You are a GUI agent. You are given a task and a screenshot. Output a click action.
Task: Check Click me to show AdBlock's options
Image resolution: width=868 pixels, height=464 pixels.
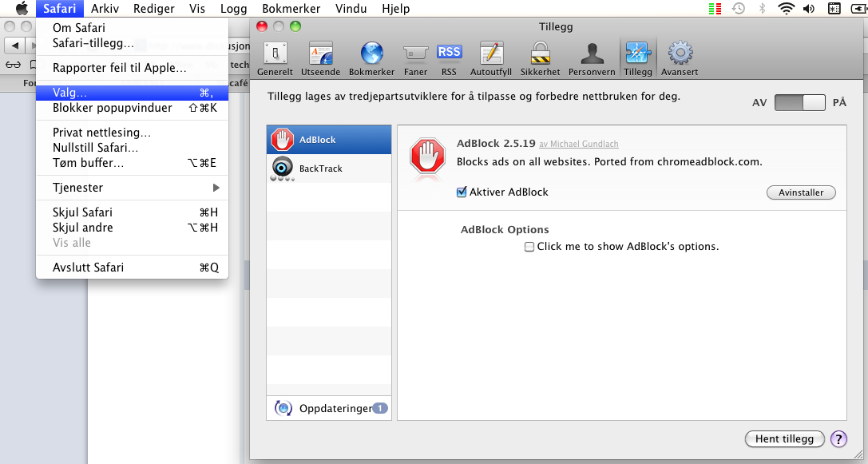pyautogui.click(x=529, y=247)
